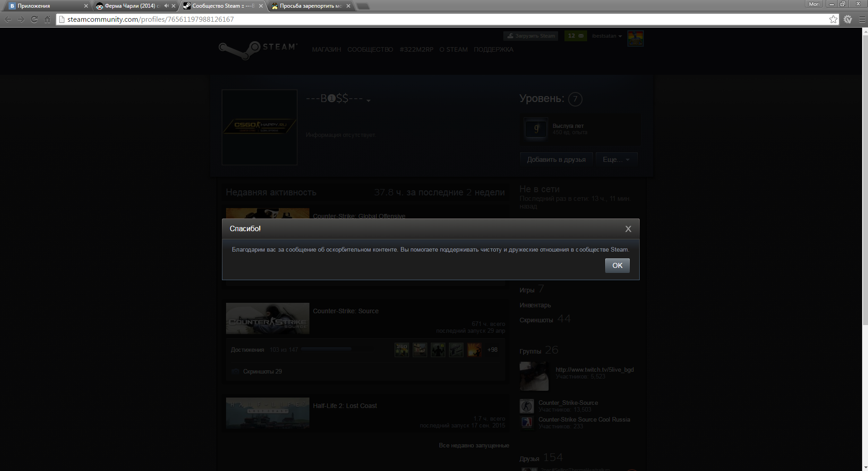Image resolution: width=868 pixels, height=471 pixels.
Task: Open a new browser tab
Action: [x=363, y=6]
